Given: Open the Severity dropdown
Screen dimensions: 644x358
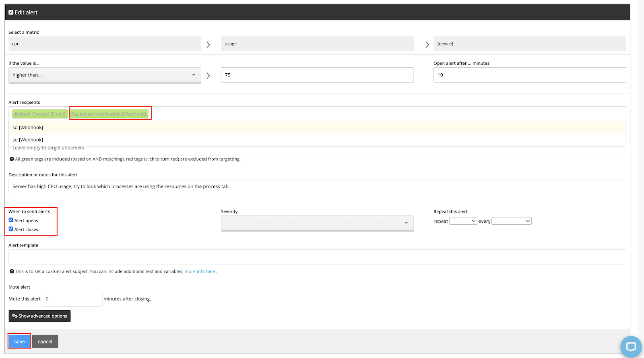Looking at the screenshot, I should [317, 223].
